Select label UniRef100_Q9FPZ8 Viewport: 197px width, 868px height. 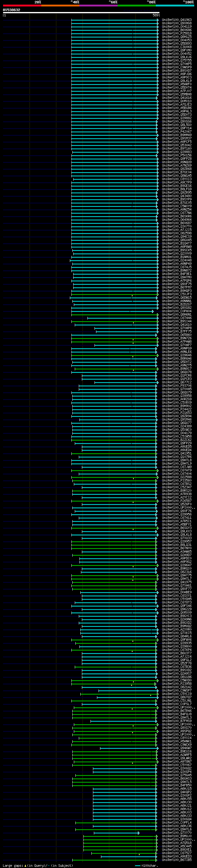[176, 159]
